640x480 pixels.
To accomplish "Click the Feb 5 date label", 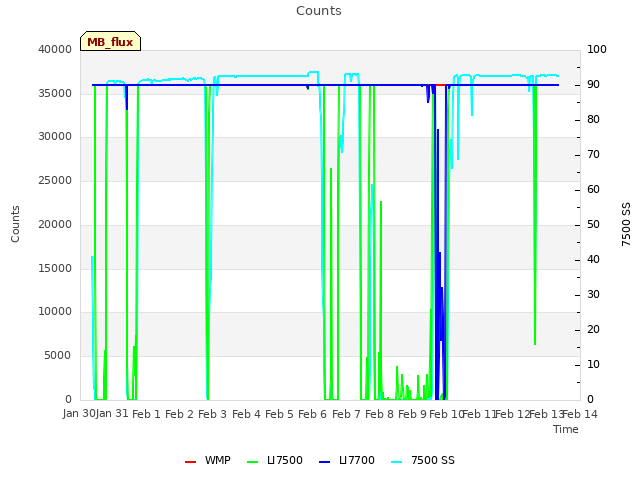I will coord(279,414).
